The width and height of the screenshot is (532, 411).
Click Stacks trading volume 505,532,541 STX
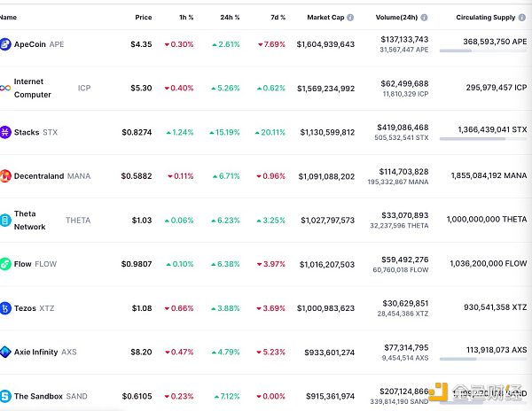397,138
